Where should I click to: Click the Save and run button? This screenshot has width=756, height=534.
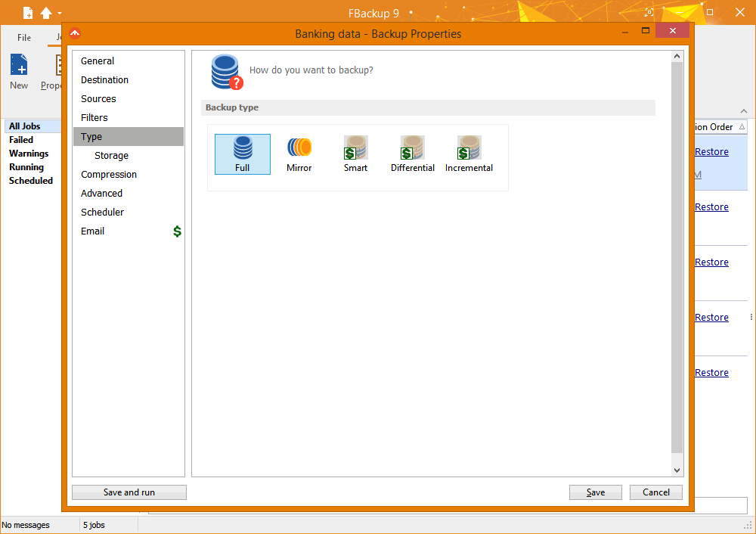point(129,492)
